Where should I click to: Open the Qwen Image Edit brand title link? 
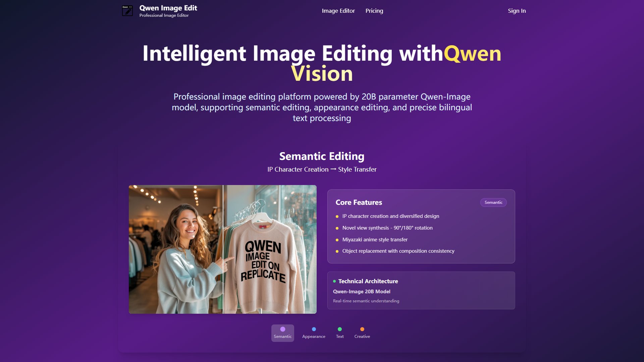(168, 8)
